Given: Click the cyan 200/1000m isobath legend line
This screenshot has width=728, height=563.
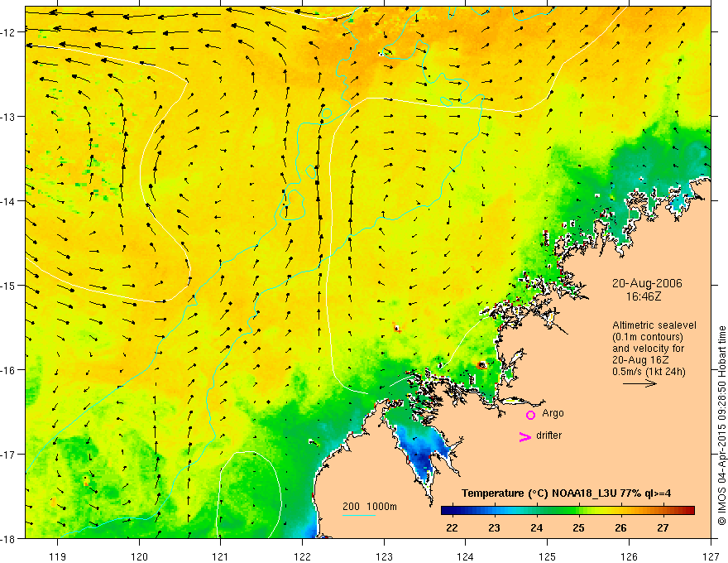Looking at the screenshot, I should pos(358,515).
